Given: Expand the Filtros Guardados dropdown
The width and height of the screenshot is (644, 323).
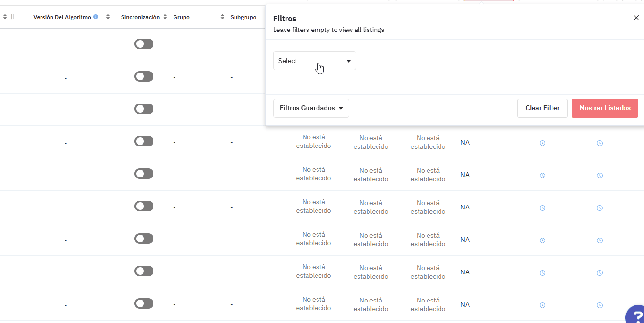Looking at the screenshot, I should [311, 108].
